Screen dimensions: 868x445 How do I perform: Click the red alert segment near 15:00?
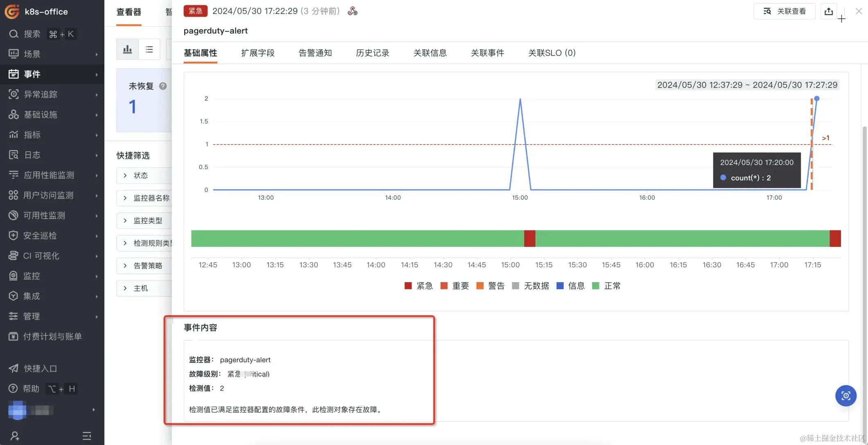529,239
